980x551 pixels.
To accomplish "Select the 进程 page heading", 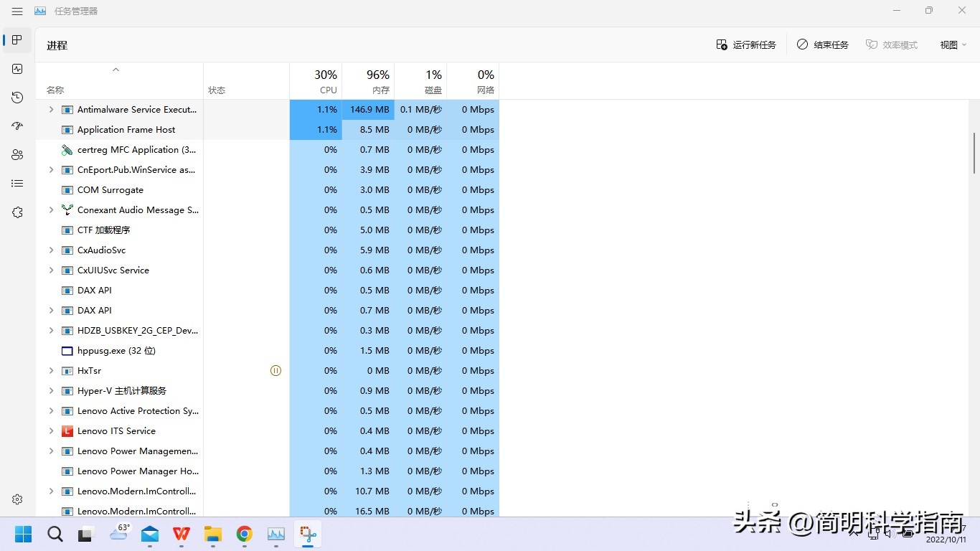I will pos(57,44).
